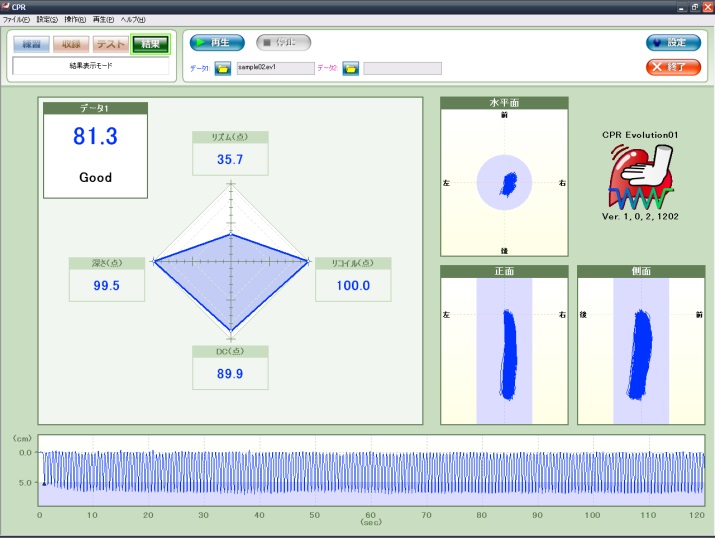Click the 60 sec point on waveform

pyautogui.click(x=370, y=471)
